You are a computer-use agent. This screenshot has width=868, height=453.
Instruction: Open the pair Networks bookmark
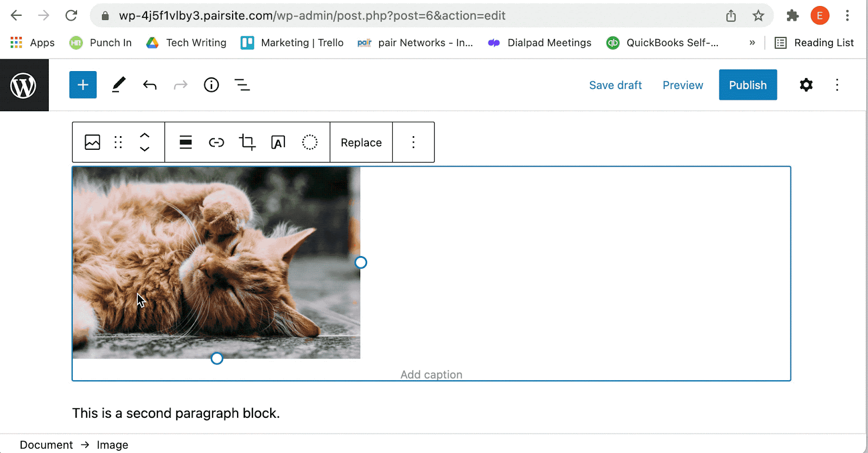[x=415, y=42]
